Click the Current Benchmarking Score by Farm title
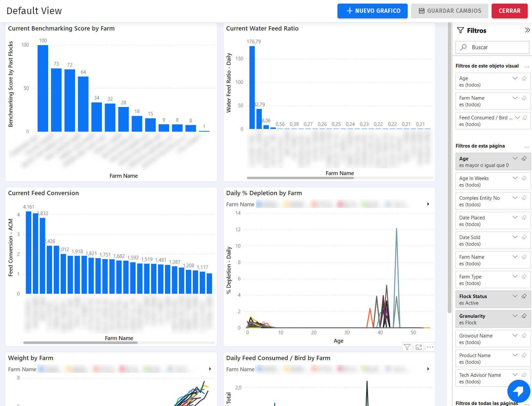This screenshot has width=532, height=406. coord(61,29)
